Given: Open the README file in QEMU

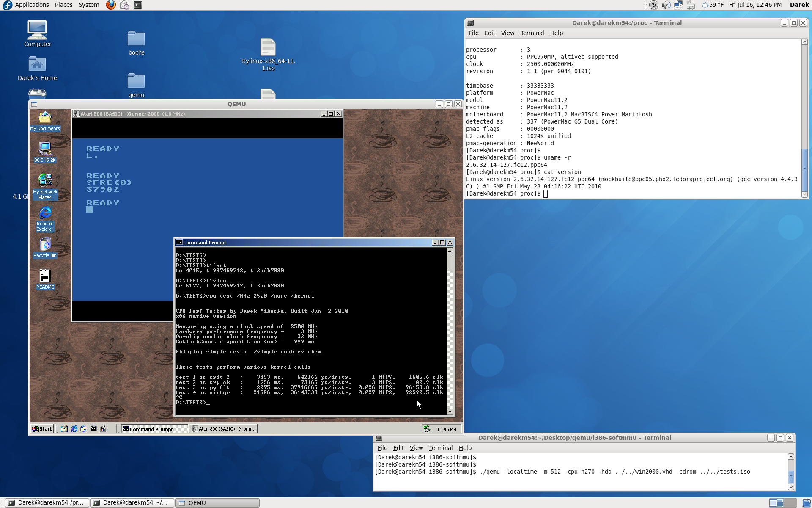Looking at the screenshot, I should (x=45, y=279).
